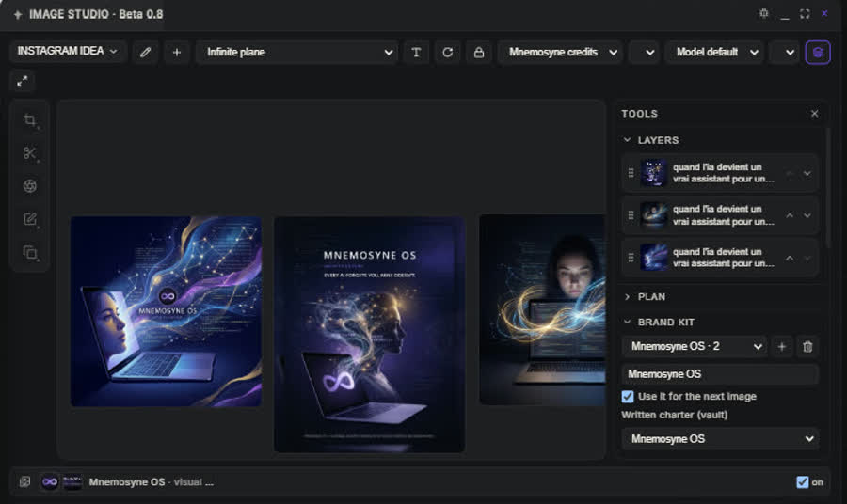Screen dimensions: 847x504
Task: Click drag handle of third layer
Action: [x=631, y=258]
